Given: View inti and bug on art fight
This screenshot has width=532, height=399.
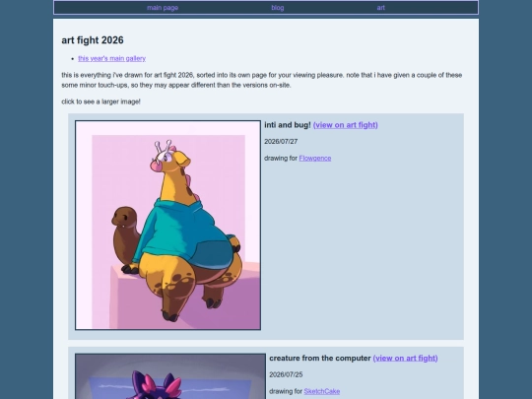Looking at the screenshot, I should [x=346, y=125].
